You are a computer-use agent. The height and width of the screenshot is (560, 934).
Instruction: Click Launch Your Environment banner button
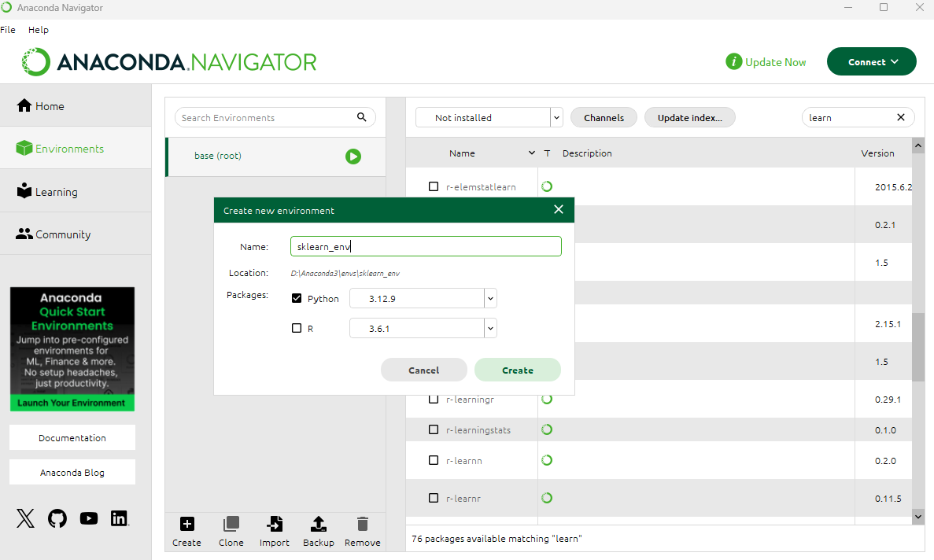(72, 403)
